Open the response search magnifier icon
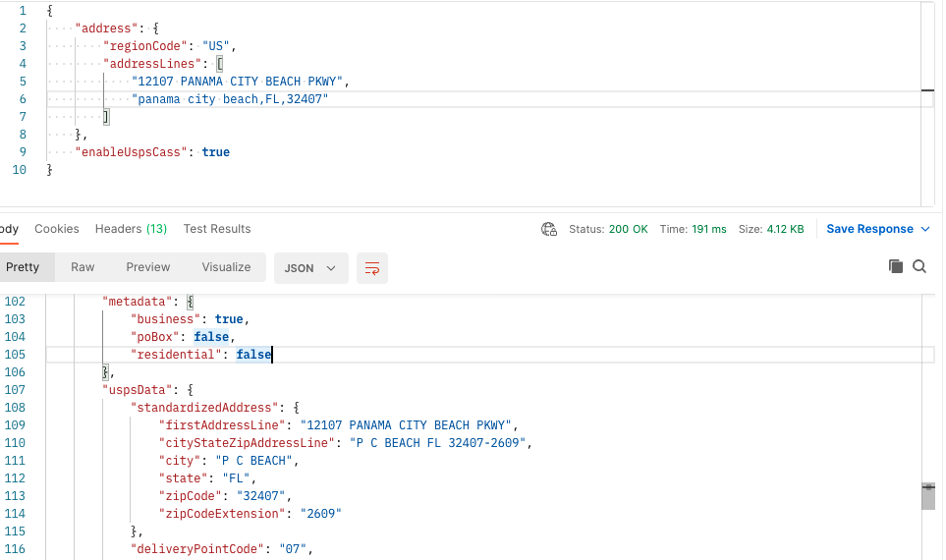This screenshot has width=946, height=560. pyautogui.click(x=919, y=266)
